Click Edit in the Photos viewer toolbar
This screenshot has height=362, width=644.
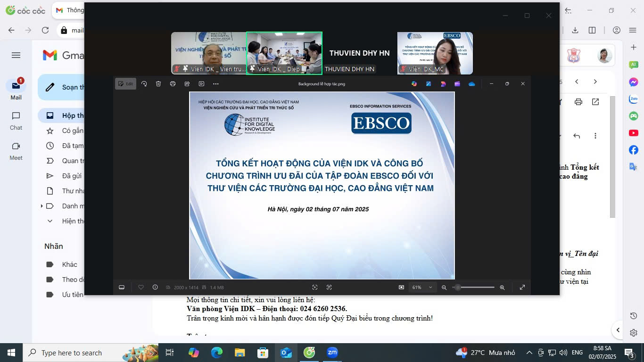[x=125, y=84]
